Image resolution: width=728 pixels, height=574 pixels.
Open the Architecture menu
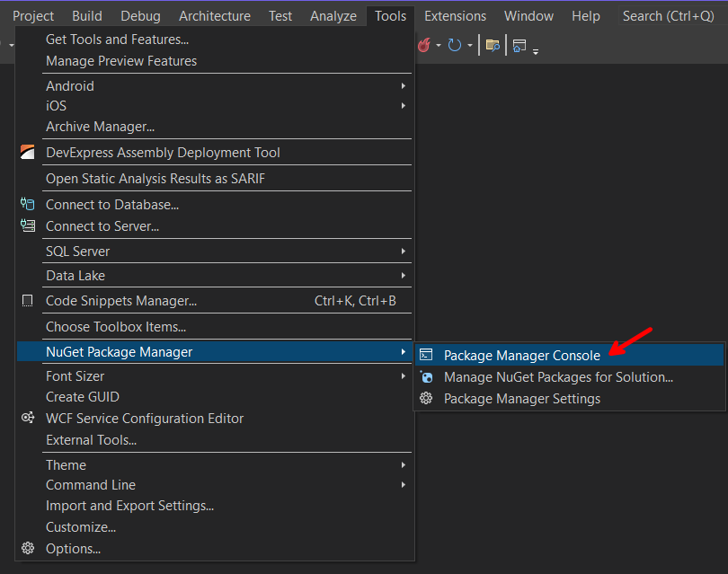click(x=215, y=16)
